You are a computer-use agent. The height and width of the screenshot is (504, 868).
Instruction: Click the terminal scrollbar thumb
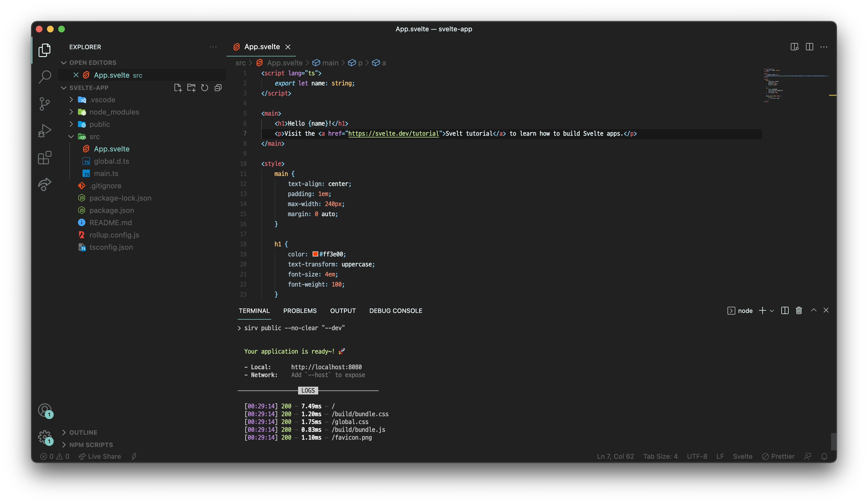click(834, 442)
